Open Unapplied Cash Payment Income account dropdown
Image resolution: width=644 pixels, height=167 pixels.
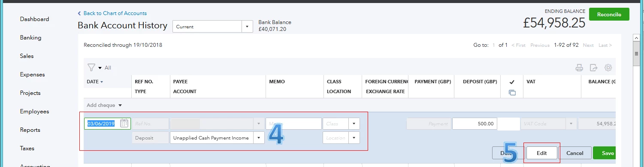259,138
